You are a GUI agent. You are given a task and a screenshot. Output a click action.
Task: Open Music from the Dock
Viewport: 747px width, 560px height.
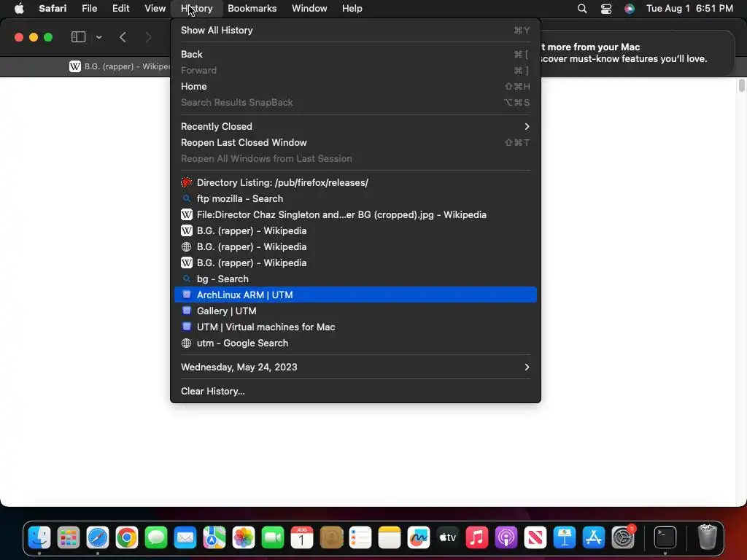click(477, 537)
